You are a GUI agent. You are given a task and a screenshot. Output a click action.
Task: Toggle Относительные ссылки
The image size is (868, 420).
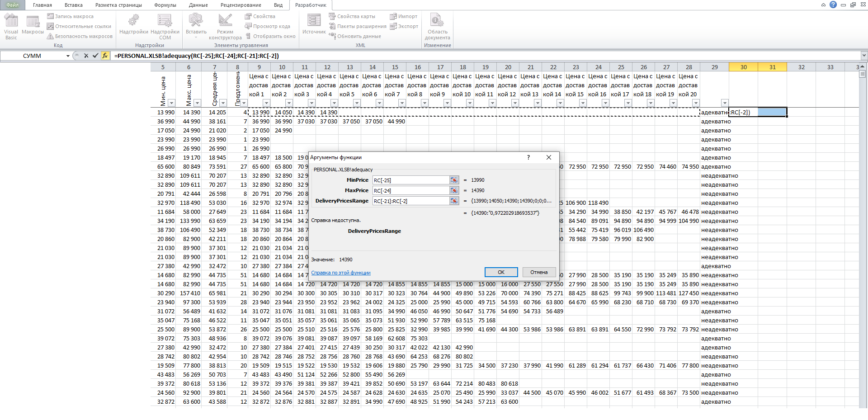tap(79, 26)
